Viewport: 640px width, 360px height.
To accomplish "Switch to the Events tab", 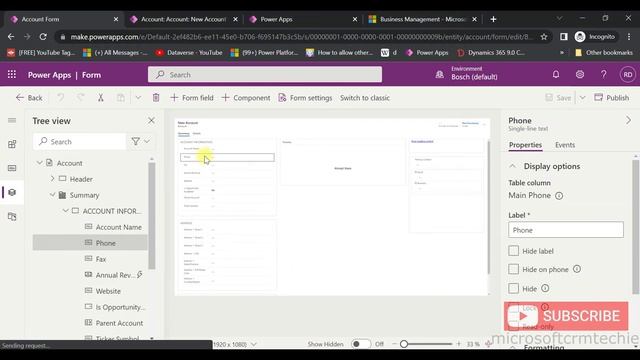I will point(565,145).
